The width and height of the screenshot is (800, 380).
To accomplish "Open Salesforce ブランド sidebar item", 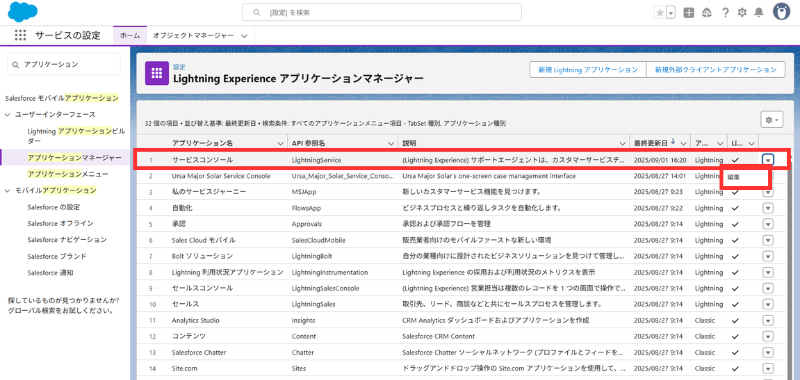I will (57, 256).
